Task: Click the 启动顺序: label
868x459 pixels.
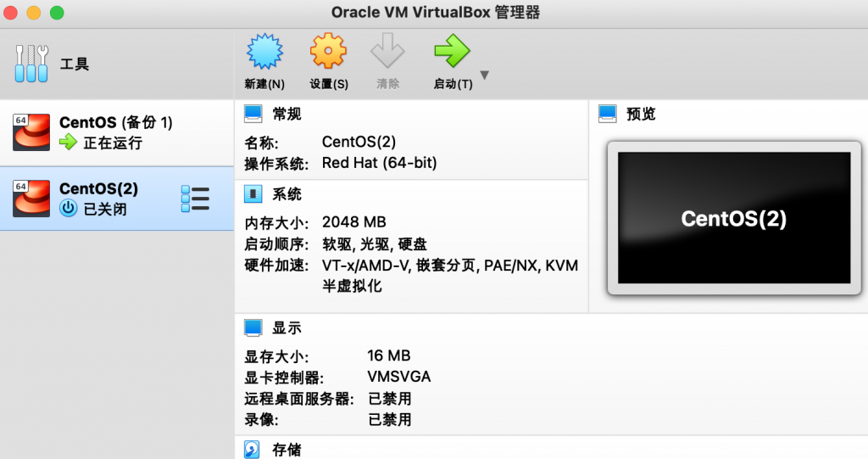Action: (276, 244)
